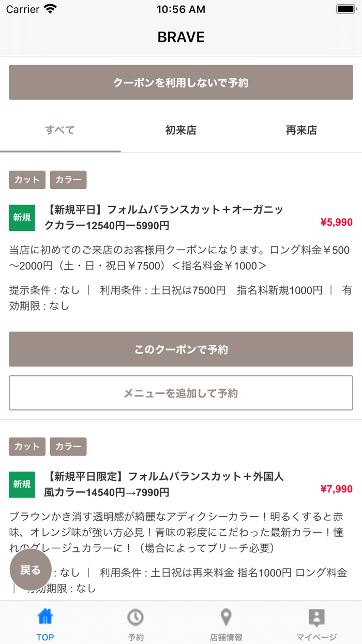
Task: Tap カット tag on first coupon
Action: click(27, 180)
